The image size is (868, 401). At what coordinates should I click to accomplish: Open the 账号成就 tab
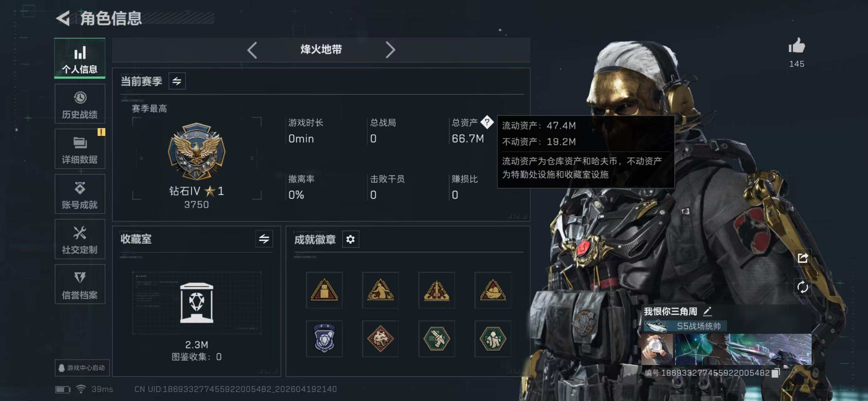80,194
